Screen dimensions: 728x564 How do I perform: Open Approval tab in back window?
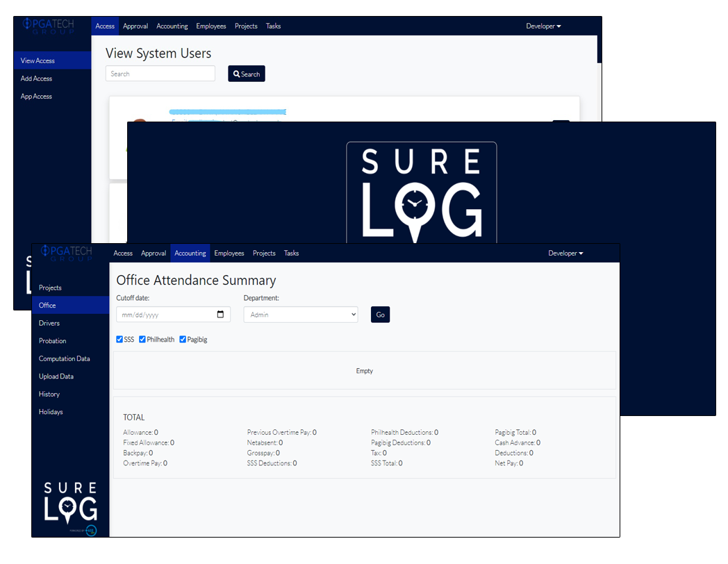135,26
